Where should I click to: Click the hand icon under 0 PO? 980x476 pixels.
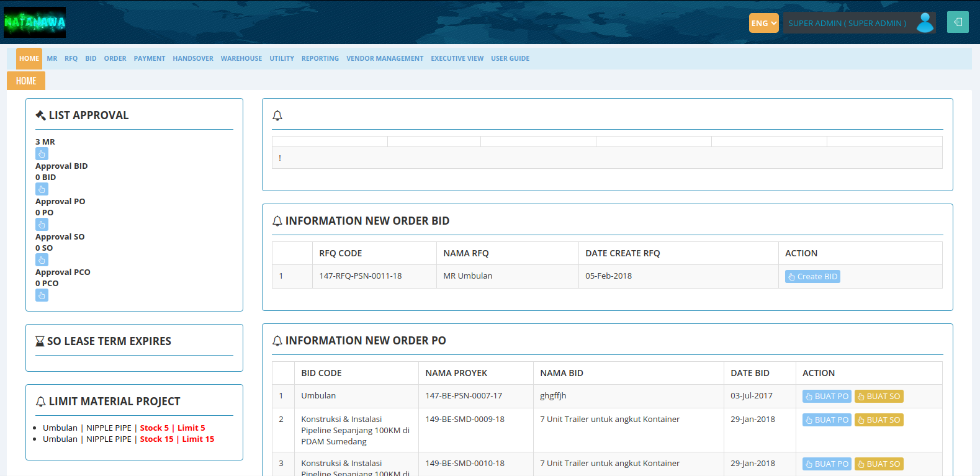pyautogui.click(x=42, y=225)
